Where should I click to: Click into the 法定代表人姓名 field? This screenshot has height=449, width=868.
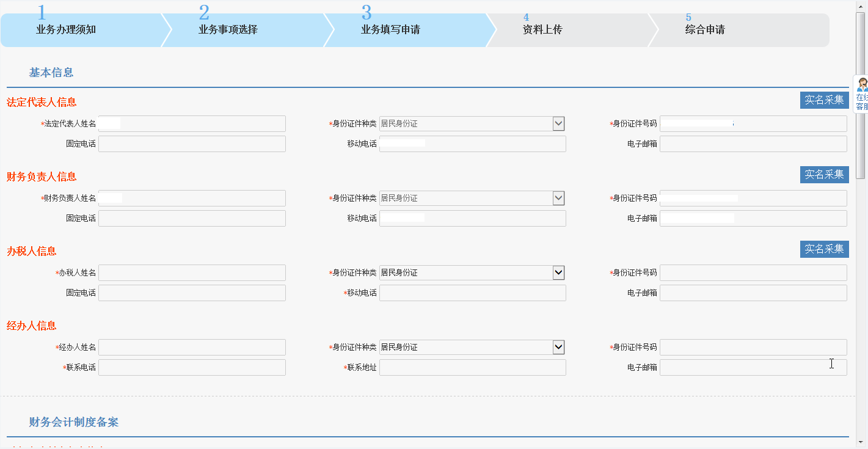(x=192, y=123)
